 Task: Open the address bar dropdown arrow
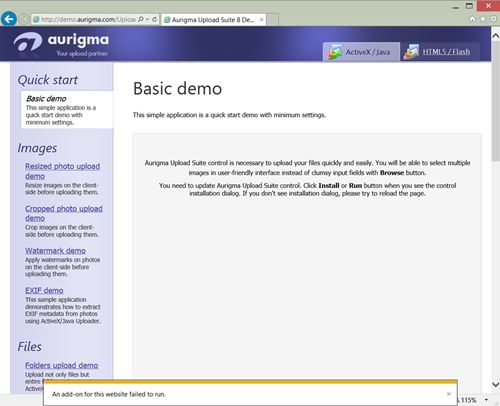click(x=147, y=19)
